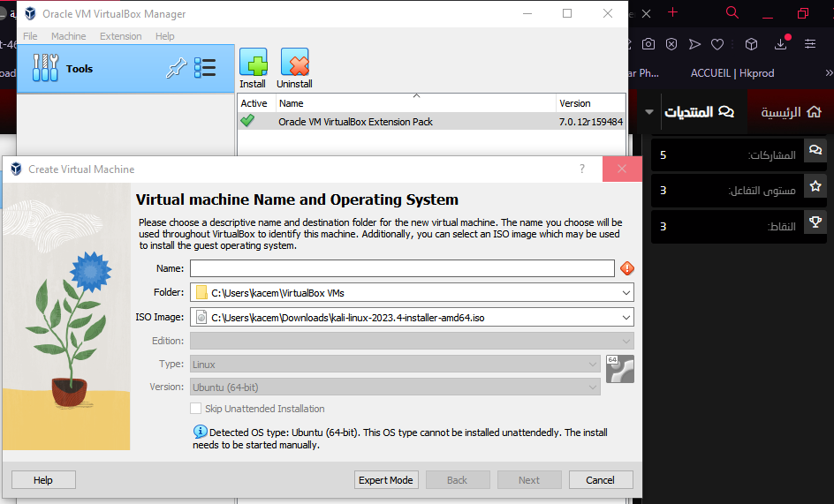Expand the Folder dropdown arrow
The image size is (834, 504).
626,292
